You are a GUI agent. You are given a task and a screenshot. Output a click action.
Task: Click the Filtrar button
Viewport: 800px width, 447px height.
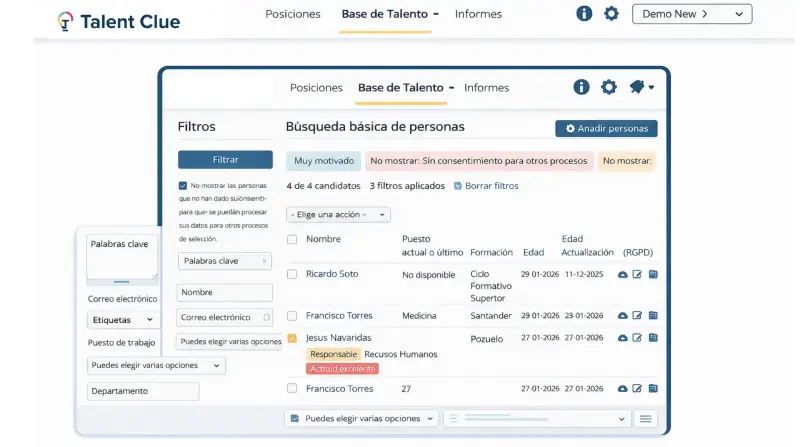[x=225, y=160]
